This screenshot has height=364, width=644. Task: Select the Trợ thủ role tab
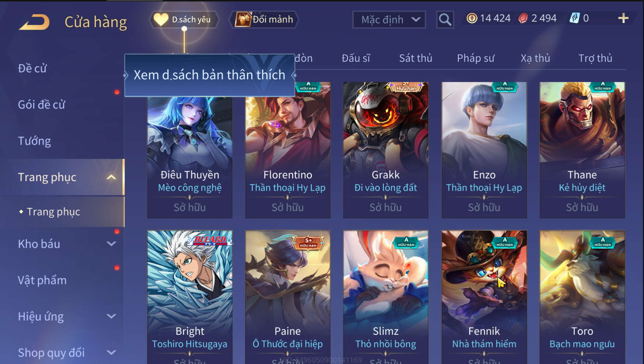coord(595,58)
